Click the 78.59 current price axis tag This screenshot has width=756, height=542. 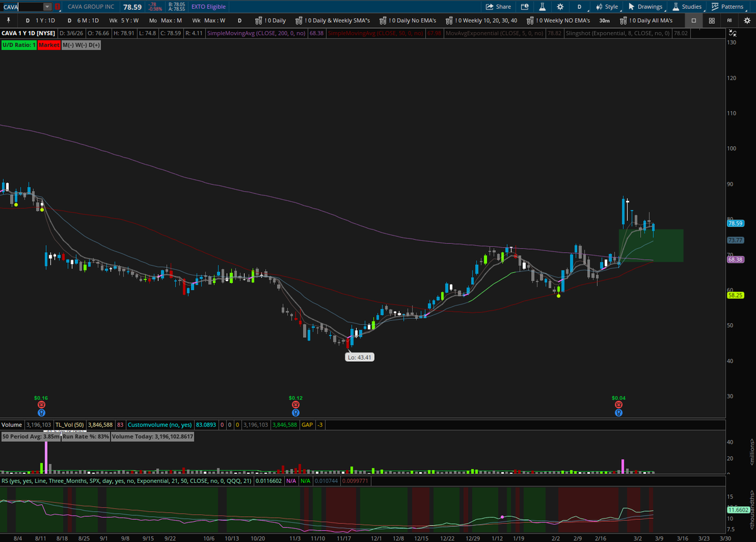click(x=735, y=223)
